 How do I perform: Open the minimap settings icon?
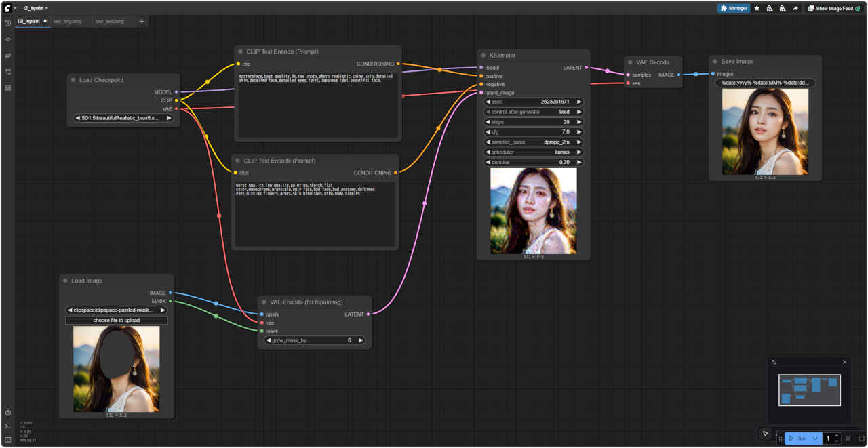tap(774, 362)
